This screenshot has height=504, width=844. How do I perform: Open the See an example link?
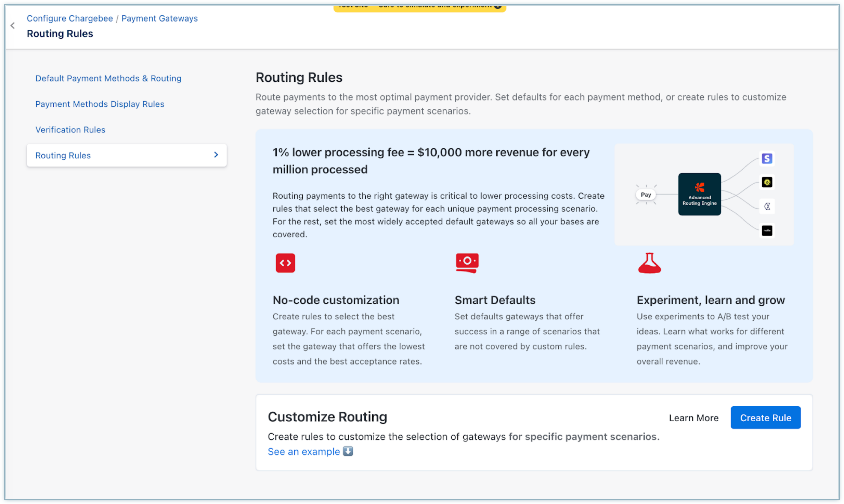[x=304, y=452]
